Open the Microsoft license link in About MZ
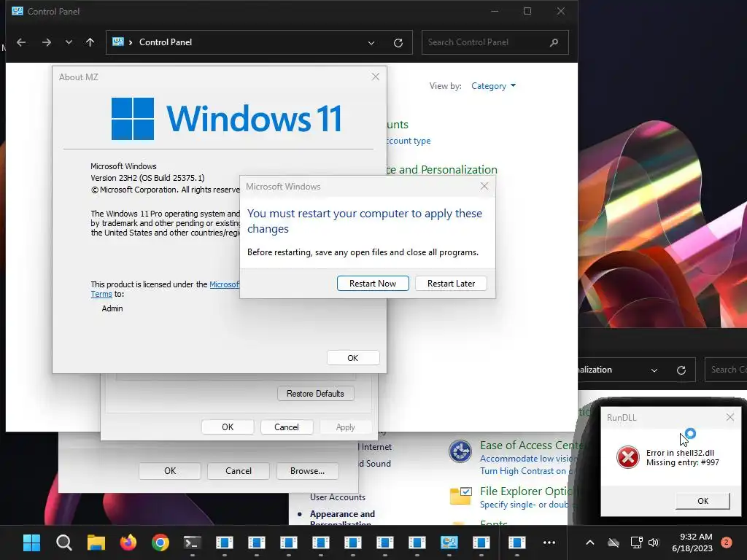The height and width of the screenshot is (560, 747). tap(225, 284)
